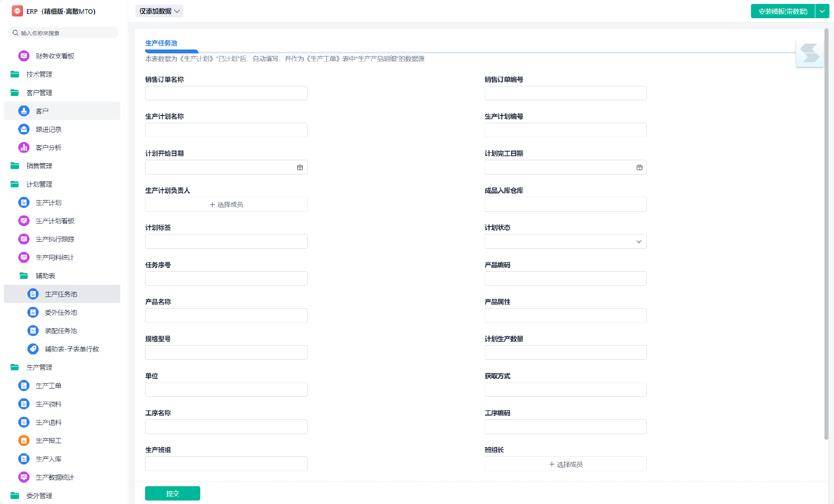Open 辅助表-子表单行数 tag icon item
Viewport: 834px width, 504px height.
tap(33, 349)
